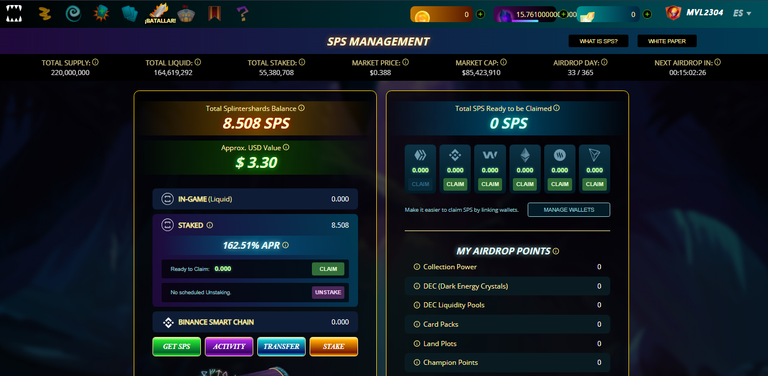Open the Splinterlands monster teeth home icon

tap(14, 14)
